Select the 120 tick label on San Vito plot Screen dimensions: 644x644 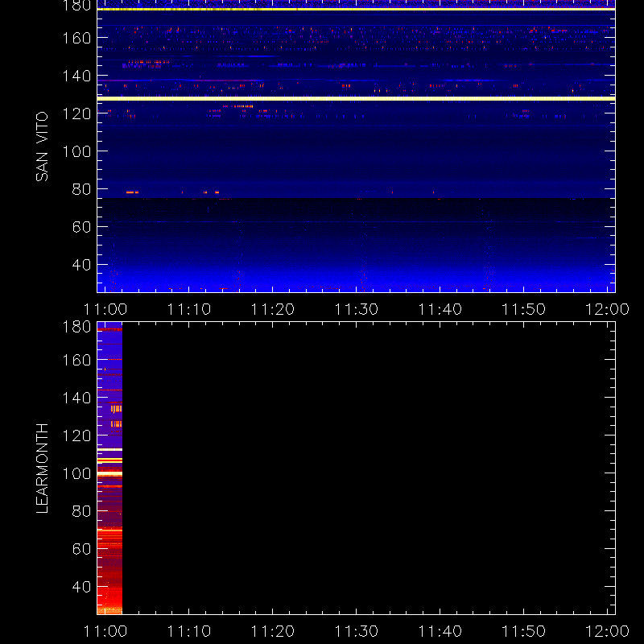tap(76, 114)
